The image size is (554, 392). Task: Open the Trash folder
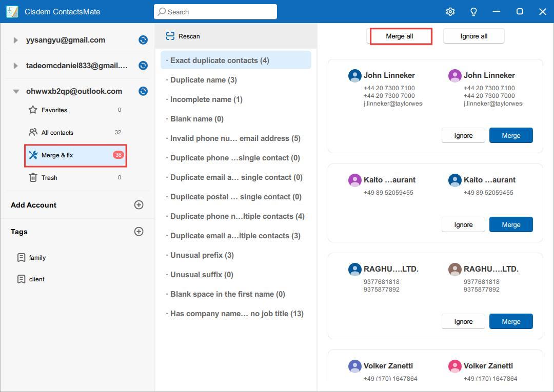pos(49,178)
